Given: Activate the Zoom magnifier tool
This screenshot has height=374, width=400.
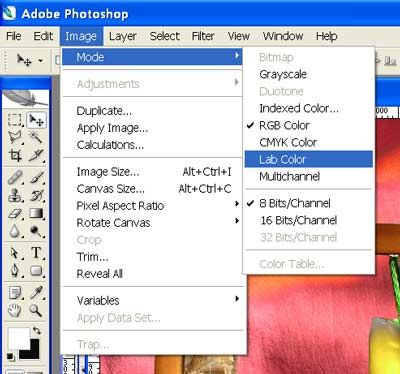Looking at the screenshot, I should pyautogui.click(x=36, y=311).
